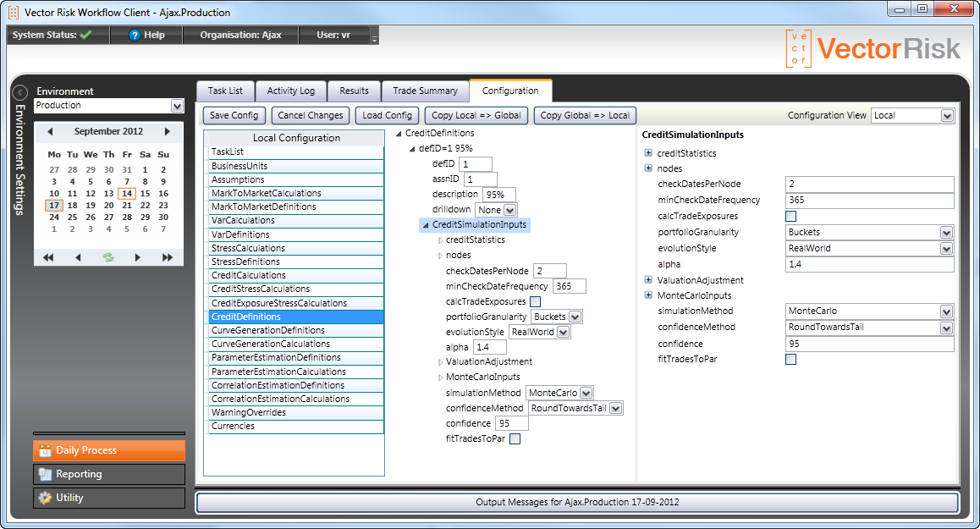Expand the Output Messages bar
Viewport: 980px width, 529px height.
(577, 503)
